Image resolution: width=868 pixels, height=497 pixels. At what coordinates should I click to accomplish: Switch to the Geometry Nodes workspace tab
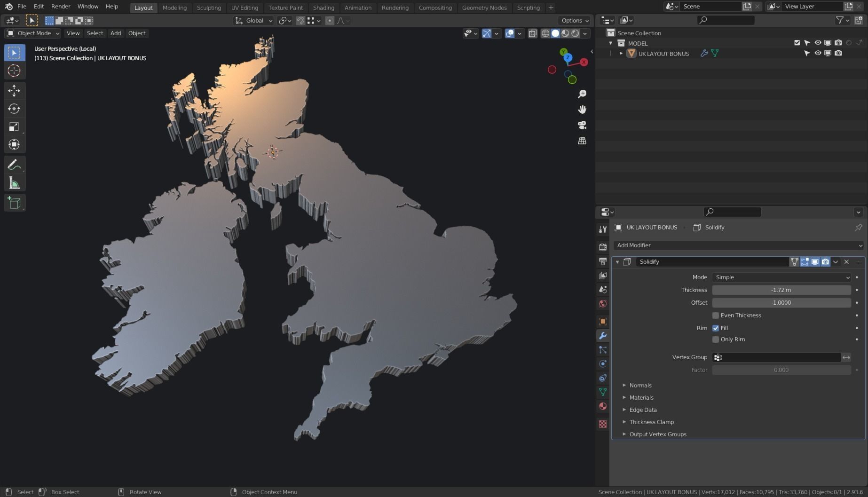pyautogui.click(x=484, y=8)
